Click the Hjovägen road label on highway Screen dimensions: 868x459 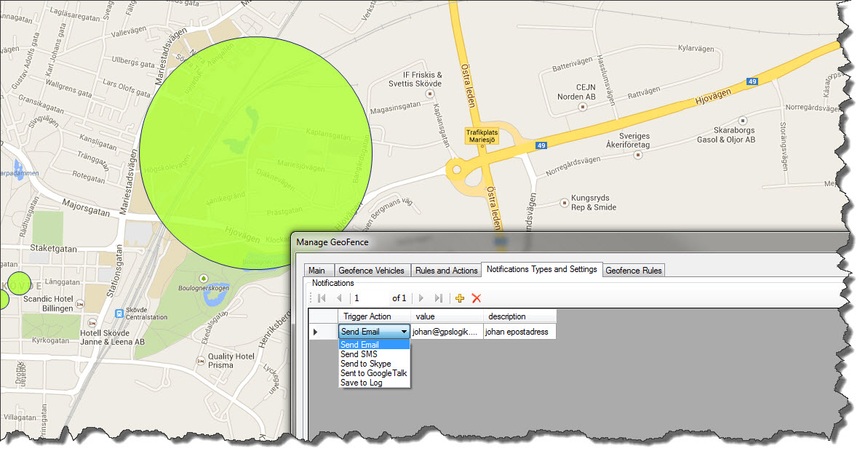713,97
